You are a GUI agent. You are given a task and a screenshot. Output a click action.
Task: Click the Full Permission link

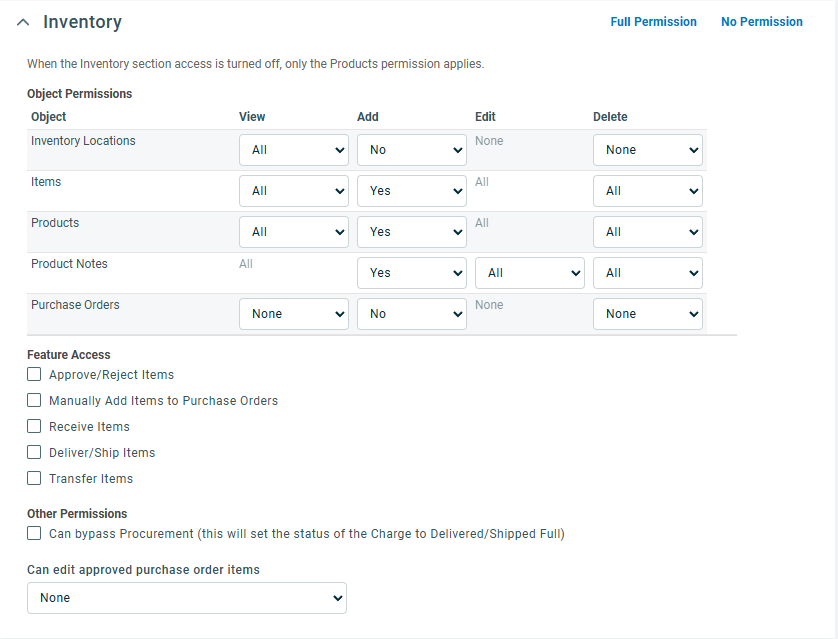click(x=653, y=22)
